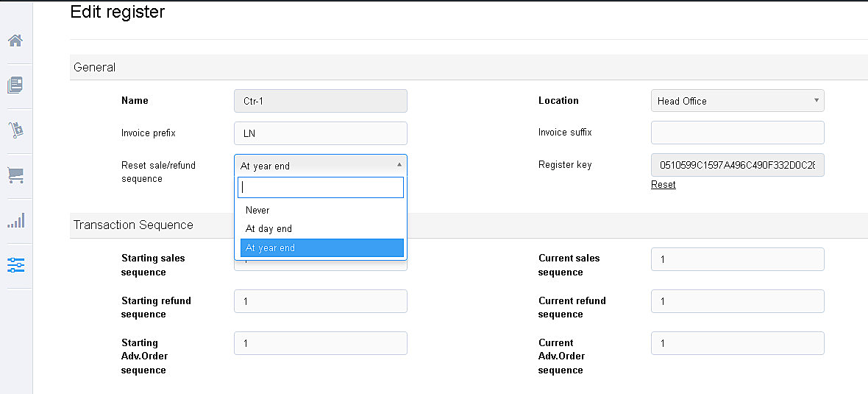Click the Current refund sequence field
This screenshot has width=868, height=394.
click(x=737, y=301)
